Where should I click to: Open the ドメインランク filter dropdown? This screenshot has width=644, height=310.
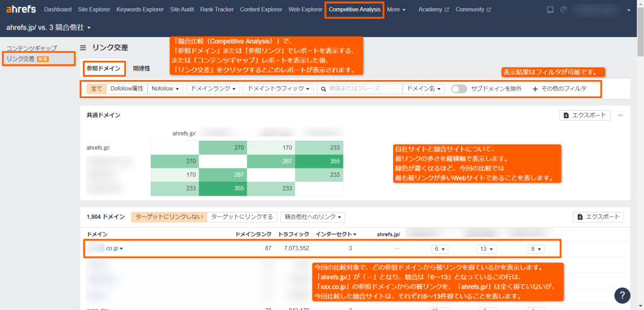(213, 89)
